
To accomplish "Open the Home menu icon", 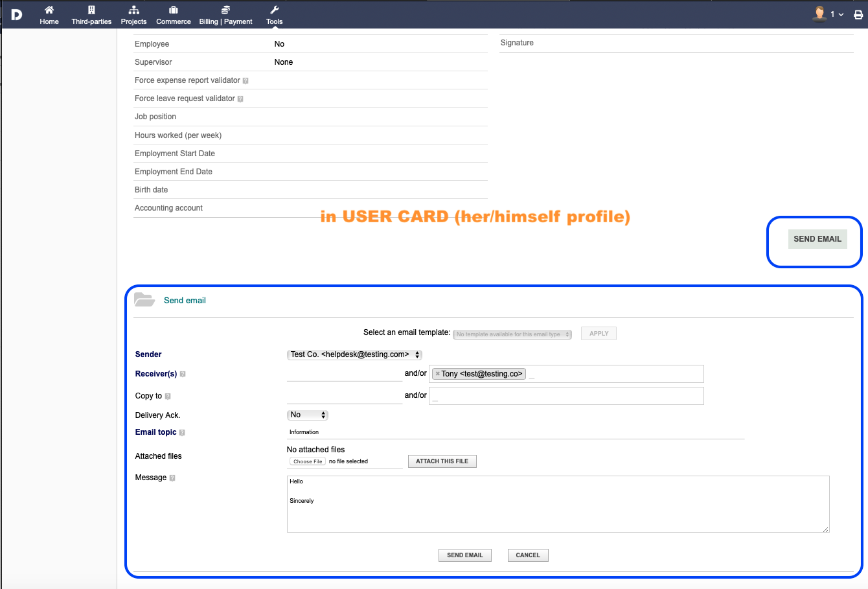I will (49, 10).
